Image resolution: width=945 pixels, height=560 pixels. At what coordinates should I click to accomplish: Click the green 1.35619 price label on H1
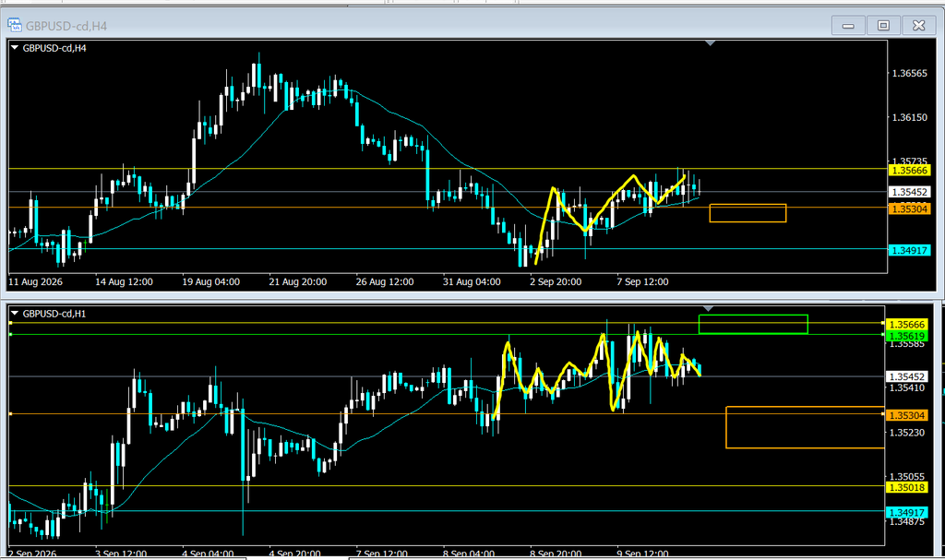click(907, 337)
